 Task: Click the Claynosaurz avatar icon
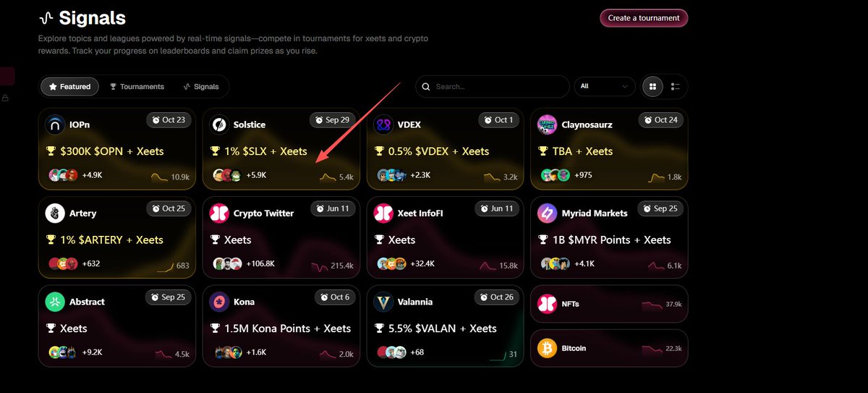(x=547, y=124)
